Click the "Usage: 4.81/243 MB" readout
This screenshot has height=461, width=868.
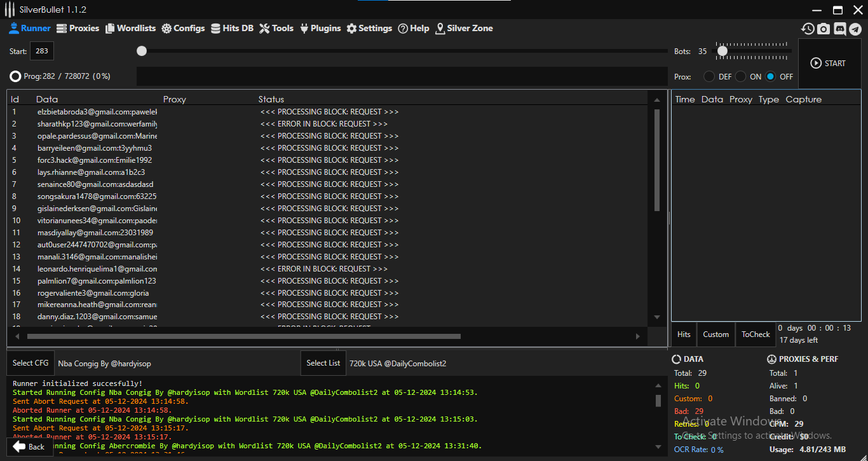click(x=808, y=450)
